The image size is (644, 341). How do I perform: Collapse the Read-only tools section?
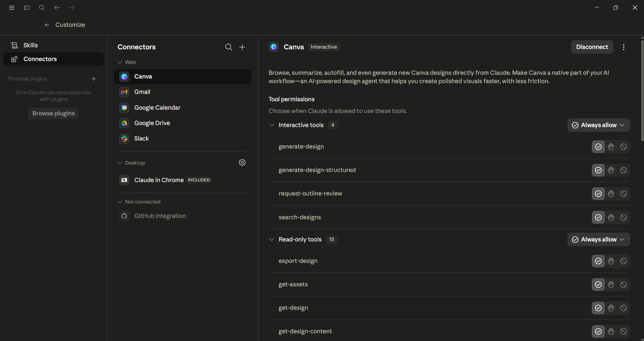272,239
